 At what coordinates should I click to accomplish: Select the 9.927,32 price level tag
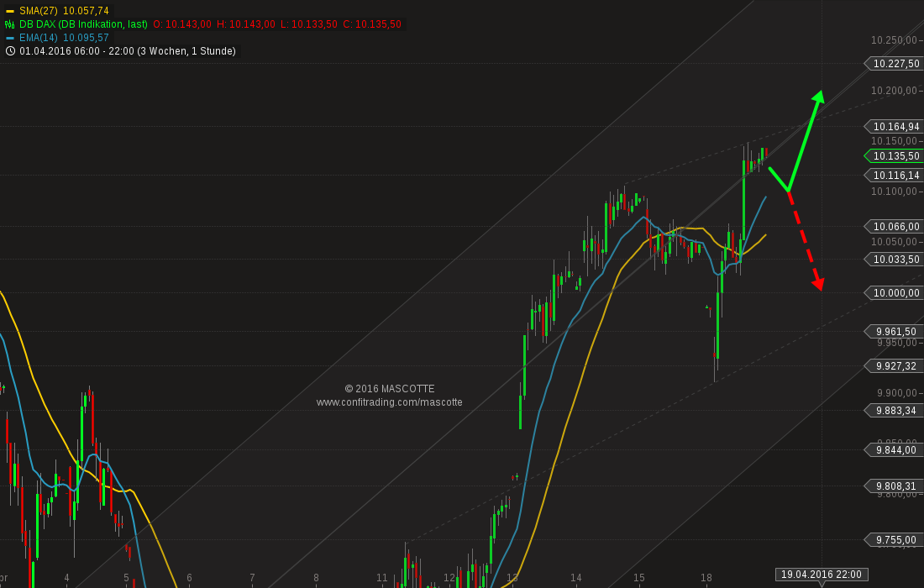tap(894, 366)
